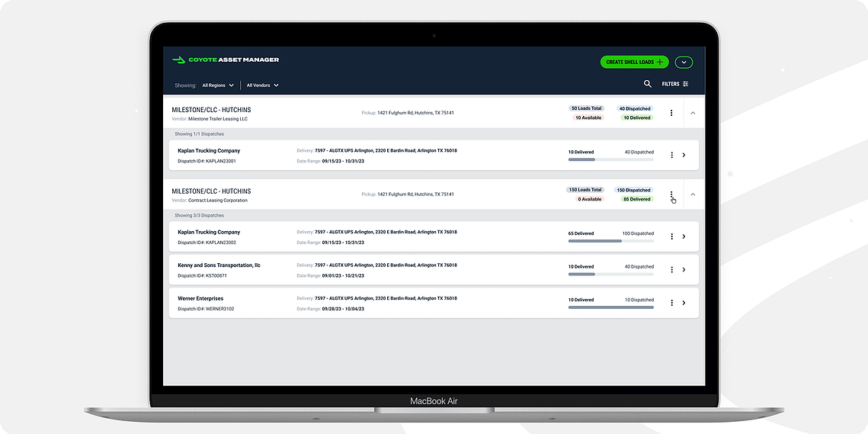Click progress bar for Kenny and Sons dispatch

click(610, 274)
